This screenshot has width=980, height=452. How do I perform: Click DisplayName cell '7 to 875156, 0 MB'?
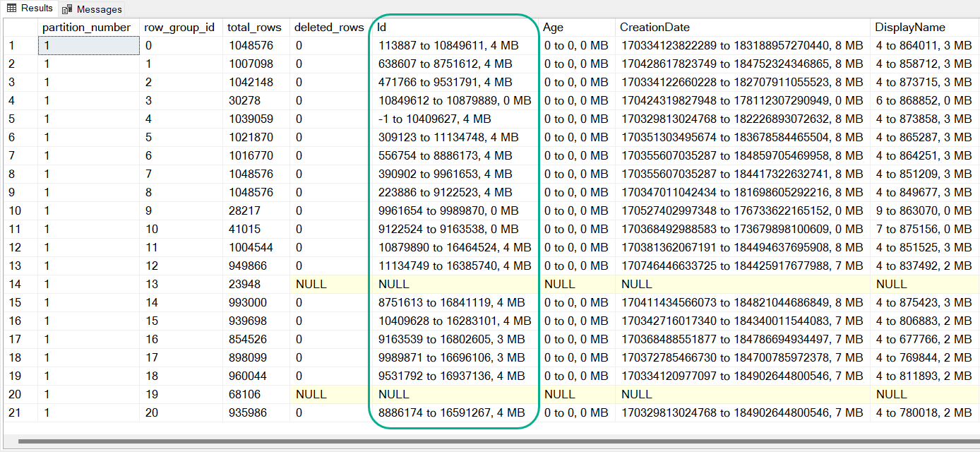click(925, 230)
